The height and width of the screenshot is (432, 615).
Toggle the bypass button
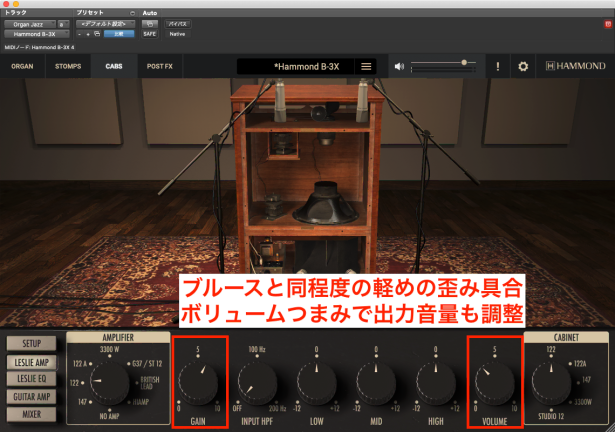pos(178,22)
